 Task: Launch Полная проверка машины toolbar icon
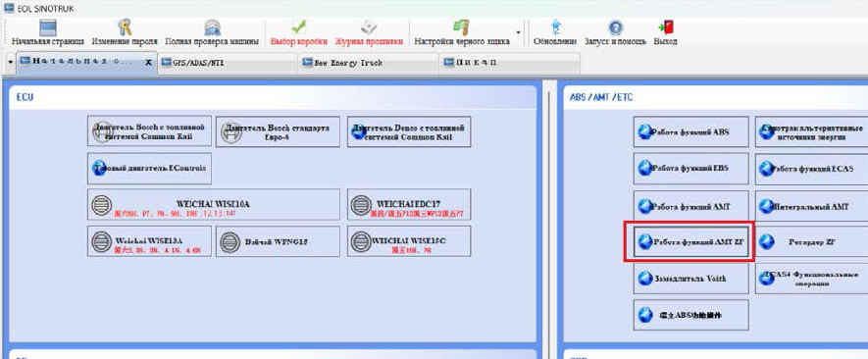tap(212, 28)
